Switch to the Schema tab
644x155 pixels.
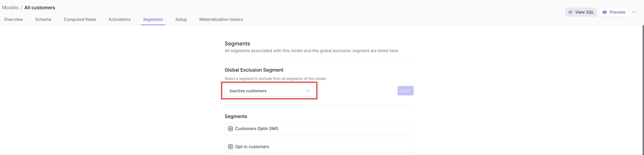point(43,19)
